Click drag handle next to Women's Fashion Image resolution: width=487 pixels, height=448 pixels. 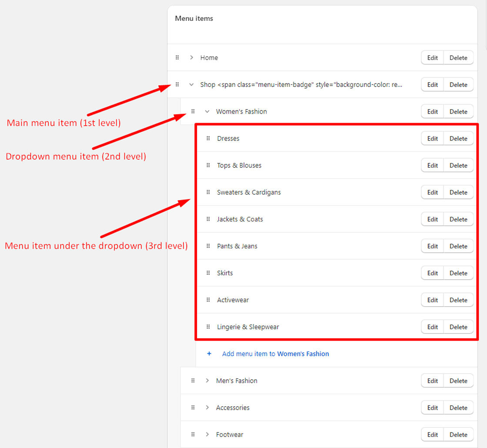click(193, 111)
